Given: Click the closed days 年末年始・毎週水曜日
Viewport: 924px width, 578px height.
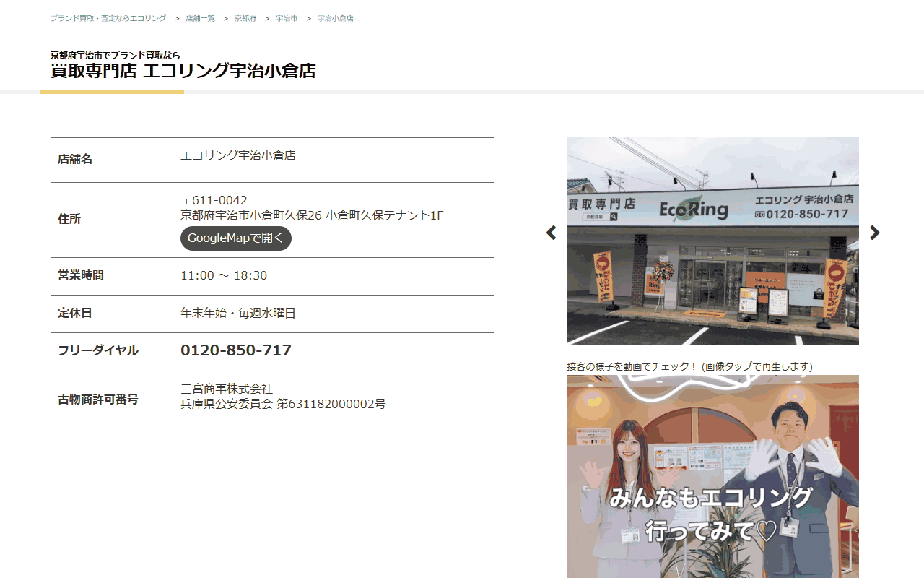Looking at the screenshot, I should point(238,313).
